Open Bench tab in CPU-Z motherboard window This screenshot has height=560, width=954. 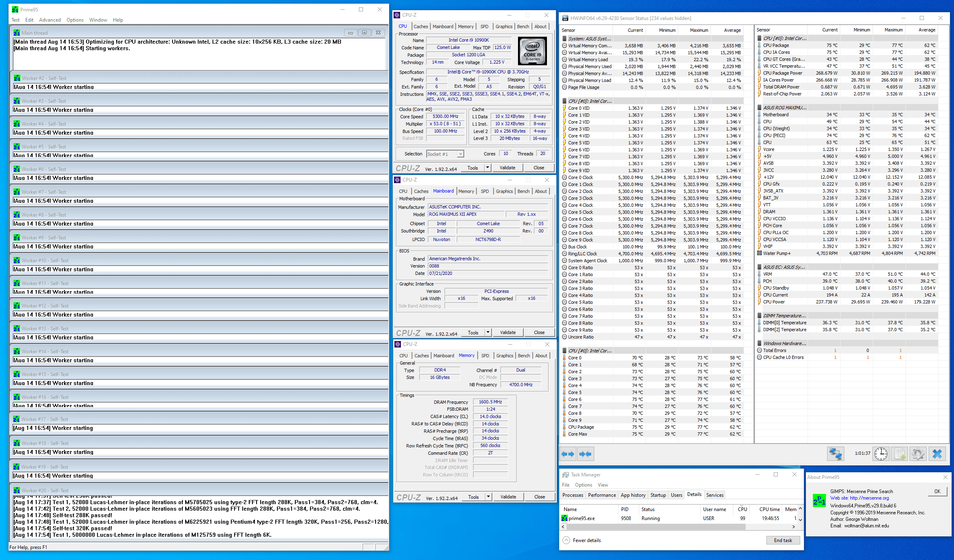[x=524, y=191]
